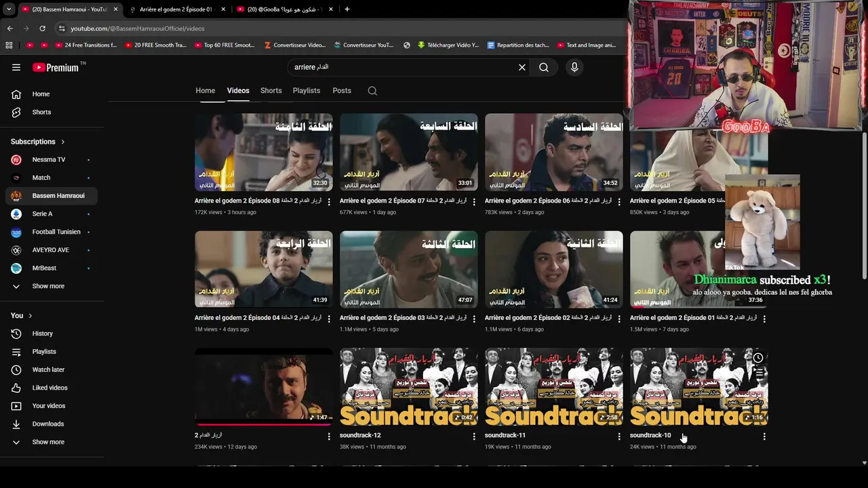Open tab search dropdown in browser

coord(9,9)
